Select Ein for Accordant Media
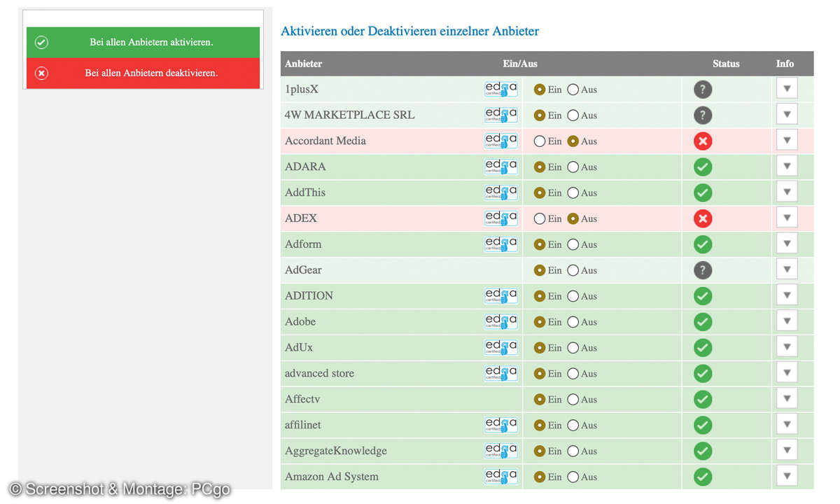The image size is (840, 504). pyautogui.click(x=540, y=141)
